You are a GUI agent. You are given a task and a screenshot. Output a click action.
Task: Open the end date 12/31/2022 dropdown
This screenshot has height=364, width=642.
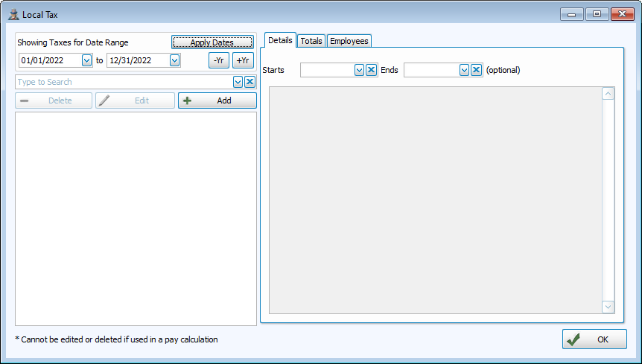[x=174, y=61]
